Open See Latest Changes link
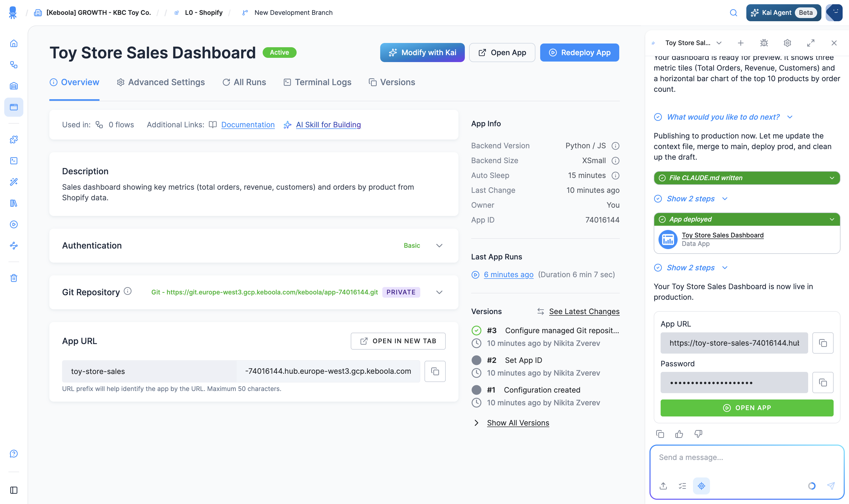This screenshot has width=849, height=504. (x=584, y=311)
